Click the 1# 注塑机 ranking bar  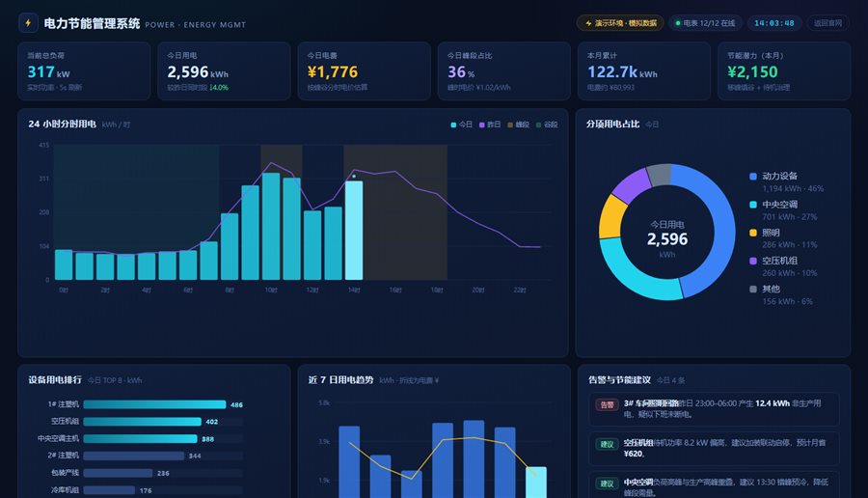click(x=154, y=404)
